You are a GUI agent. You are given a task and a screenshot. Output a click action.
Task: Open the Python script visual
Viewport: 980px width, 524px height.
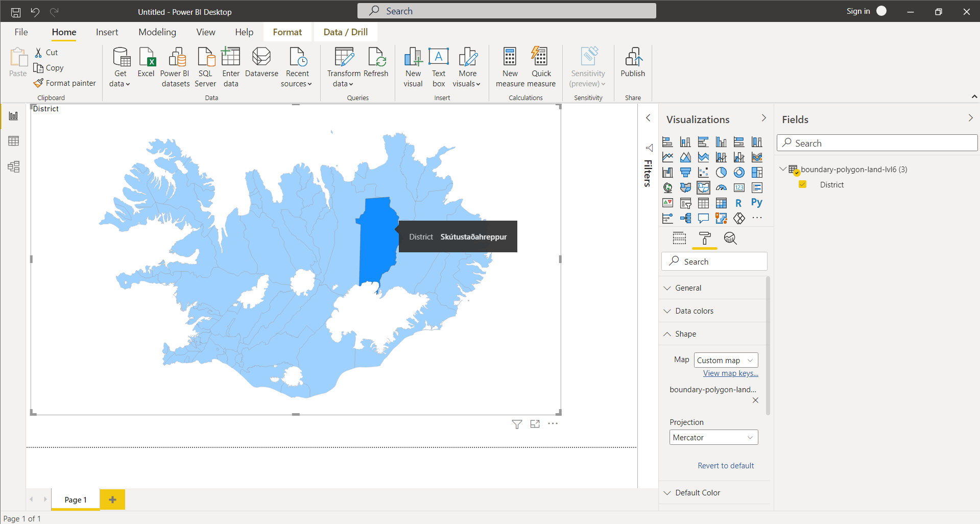pos(756,203)
